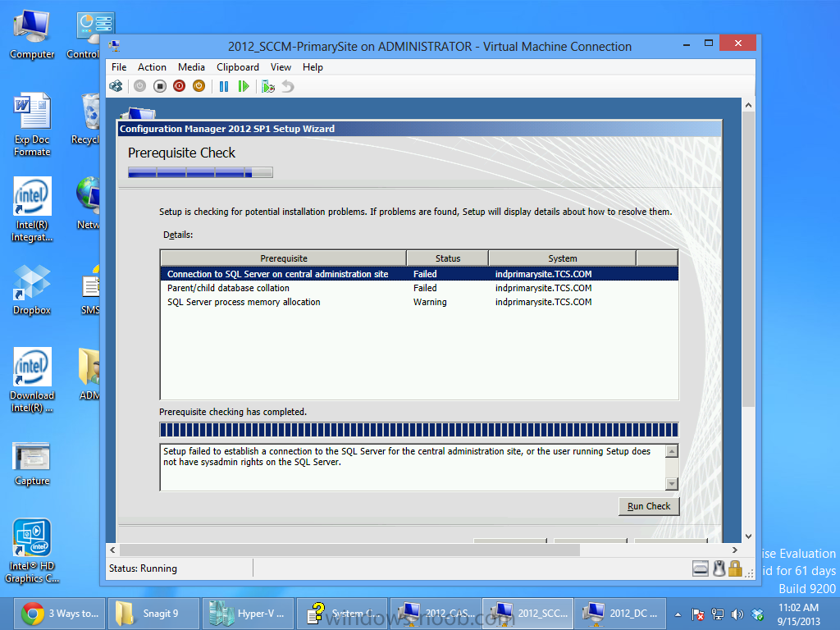Switch to the 2012_CAS taskbar window
840x630 pixels.
(x=436, y=614)
